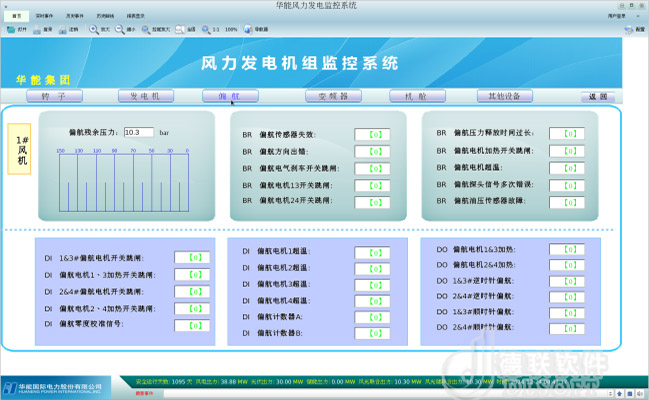Click the 返回 (Return) button
Viewport: 649px width, 400px height.
[x=598, y=97]
